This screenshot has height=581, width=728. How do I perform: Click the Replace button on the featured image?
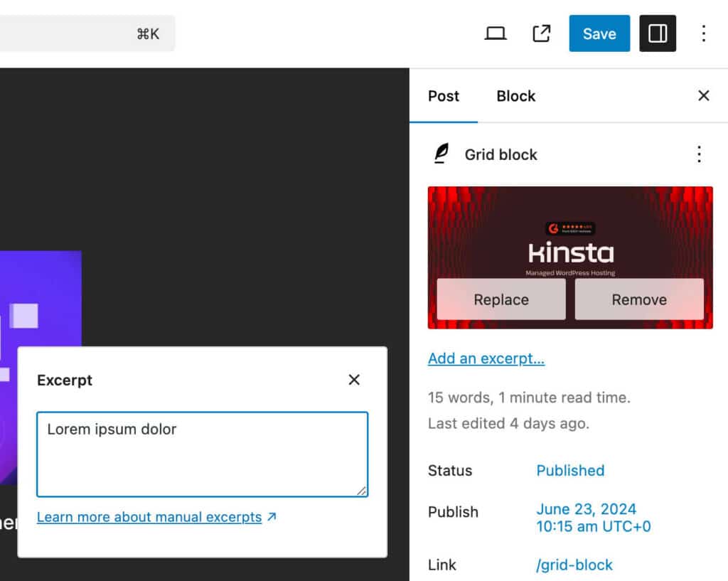tap(501, 299)
